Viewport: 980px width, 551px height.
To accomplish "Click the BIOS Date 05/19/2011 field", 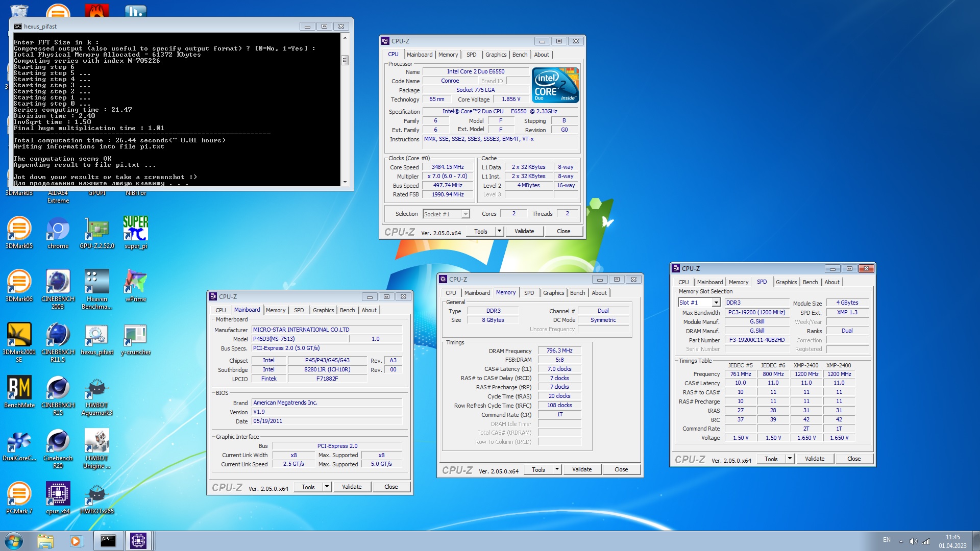I will (x=327, y=421).
